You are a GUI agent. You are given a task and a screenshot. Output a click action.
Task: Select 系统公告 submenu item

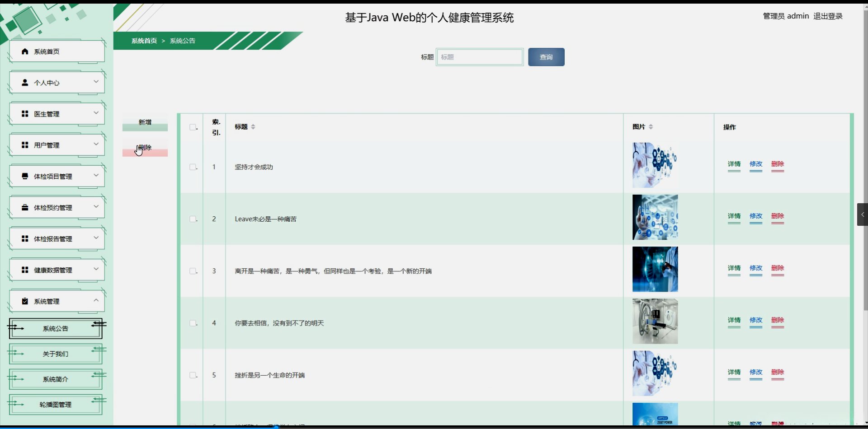click(x=56, y=328)
